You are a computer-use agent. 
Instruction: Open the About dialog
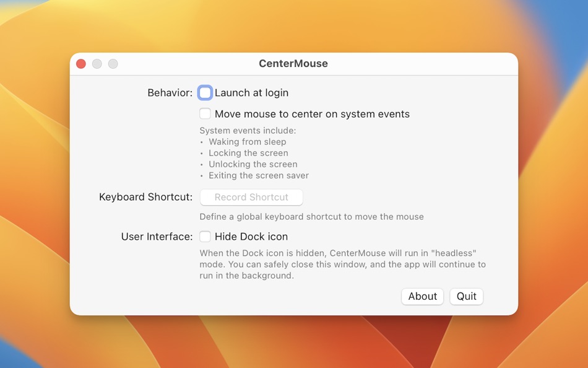tap(422, 296)
